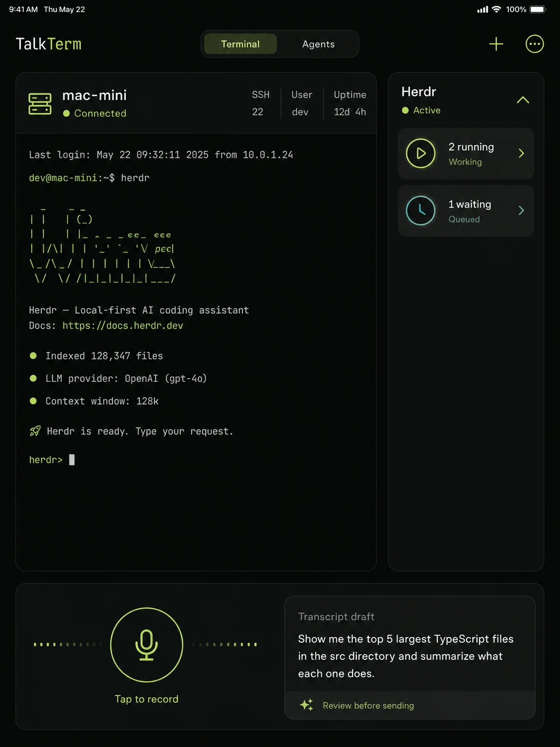The width and height of the screenshot is (560, 747).
Task: Click the LLM provider: OpenAI line
Action: pyautogui.click(x=126, y=379)
